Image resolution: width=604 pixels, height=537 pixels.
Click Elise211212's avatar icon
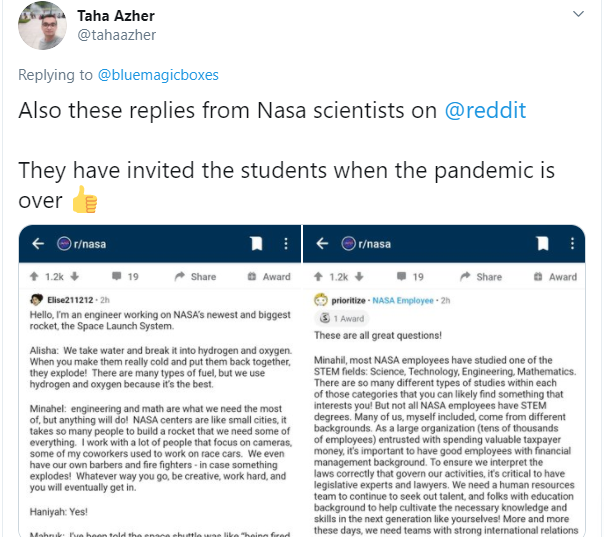pyautogui.click(x=37, y=300)
